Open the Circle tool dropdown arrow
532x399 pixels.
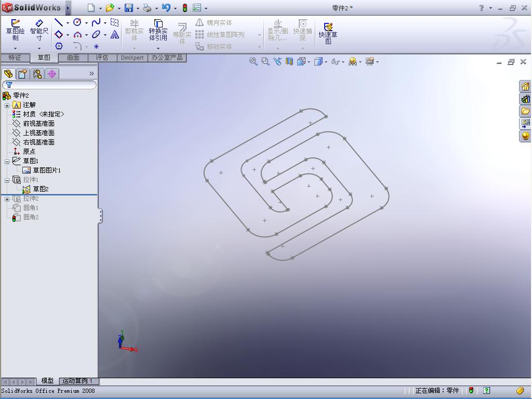[86, 23]
